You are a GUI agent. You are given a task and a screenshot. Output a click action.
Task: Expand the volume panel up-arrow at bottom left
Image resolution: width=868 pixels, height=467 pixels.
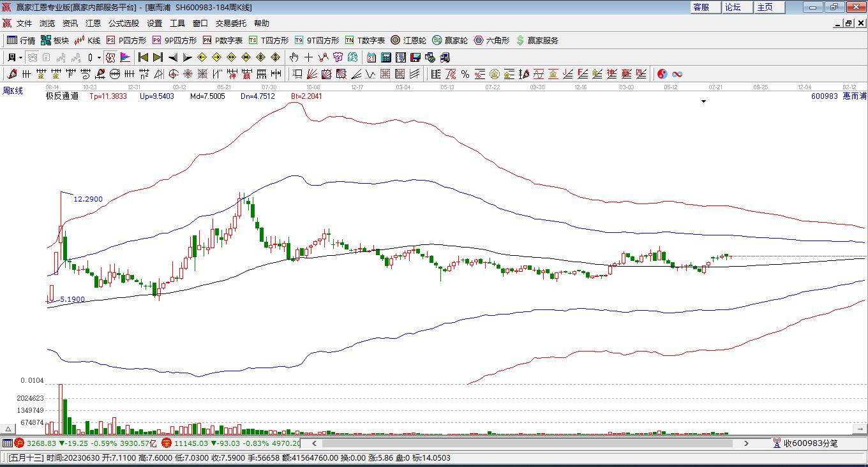(x=8, y=429)
